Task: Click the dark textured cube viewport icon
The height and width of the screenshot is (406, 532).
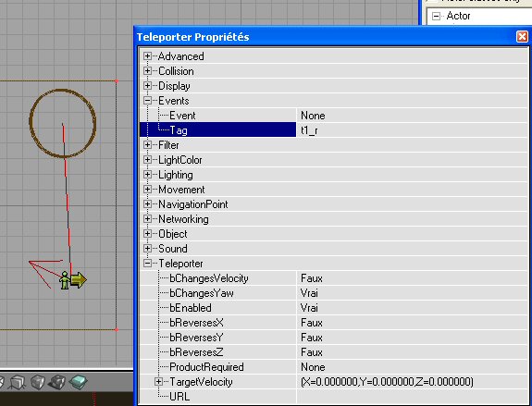Action: (57, 382)
